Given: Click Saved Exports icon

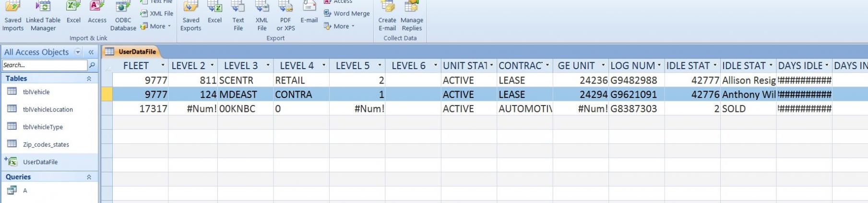Looking at the screenshot, I should coord(190,16).
